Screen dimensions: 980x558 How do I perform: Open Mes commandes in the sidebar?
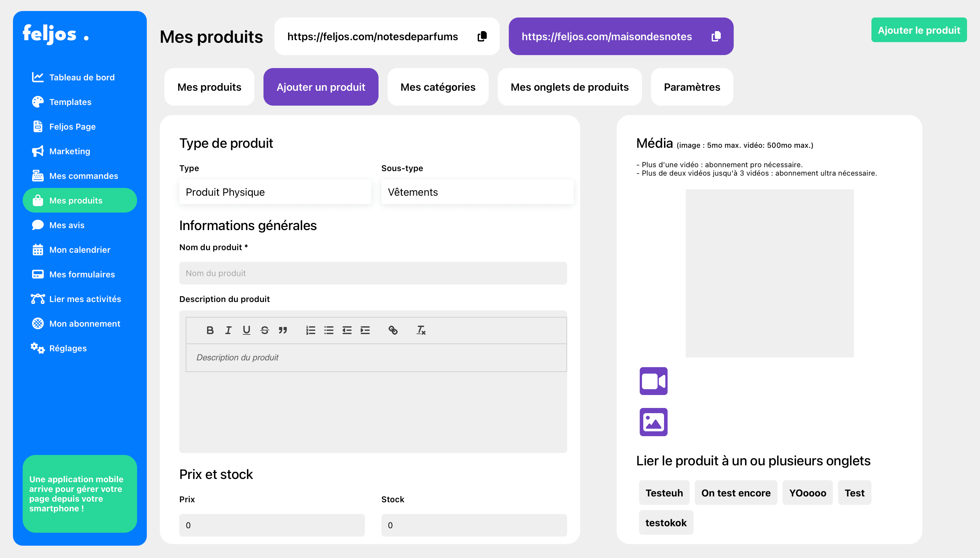click(x=83, y=176)
